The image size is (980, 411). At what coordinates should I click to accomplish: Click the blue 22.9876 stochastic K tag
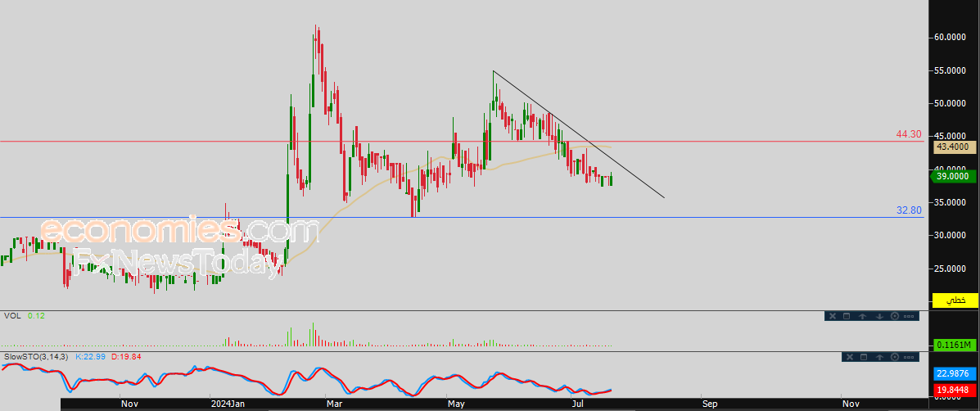[955, 374]
